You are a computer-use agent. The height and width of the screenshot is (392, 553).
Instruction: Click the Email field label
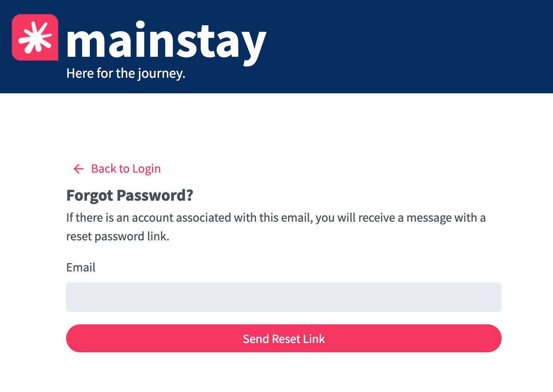click(81, 267)
